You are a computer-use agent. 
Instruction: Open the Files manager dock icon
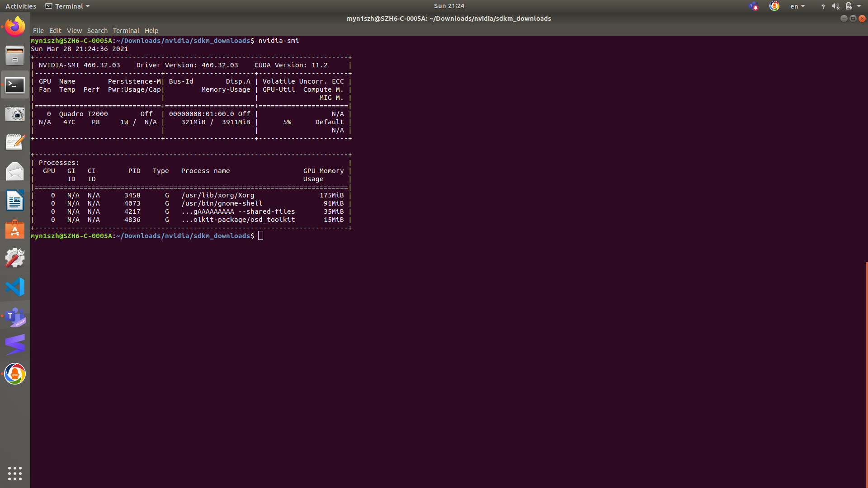click(15, 56)
